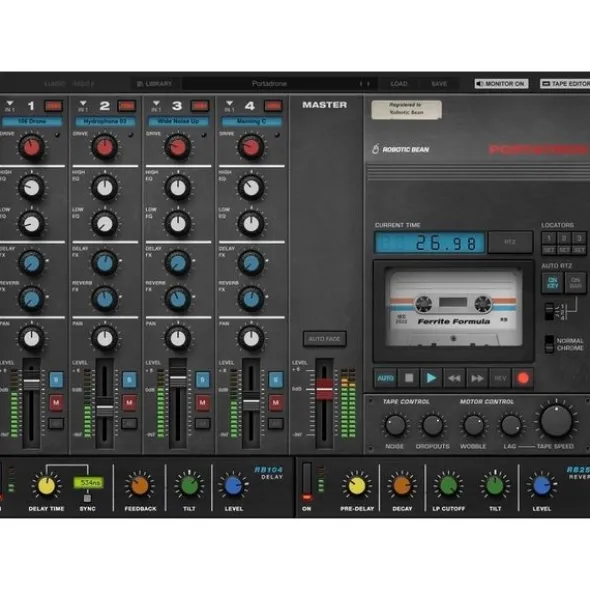This screenshot has height=591, width=590.
Task: Click the Ferrite Formula cassette tape
Action: [x=454, y=309]
